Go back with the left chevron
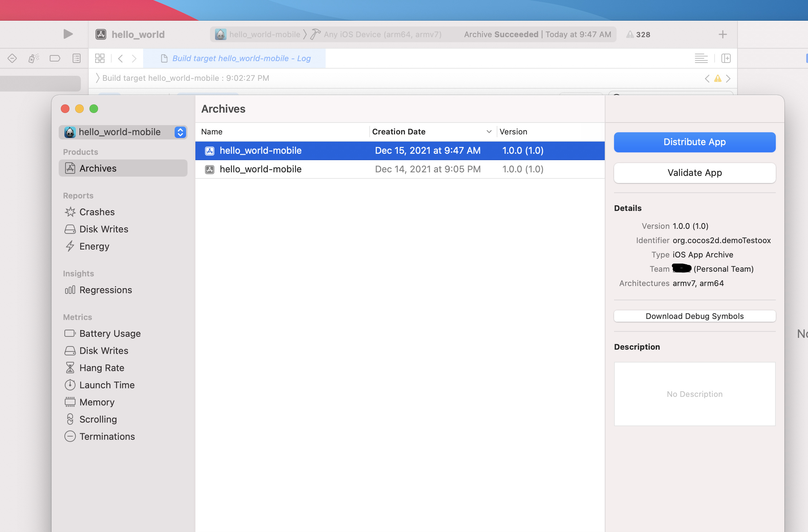This screenshot has width=808, height=532. click(121, 58)
